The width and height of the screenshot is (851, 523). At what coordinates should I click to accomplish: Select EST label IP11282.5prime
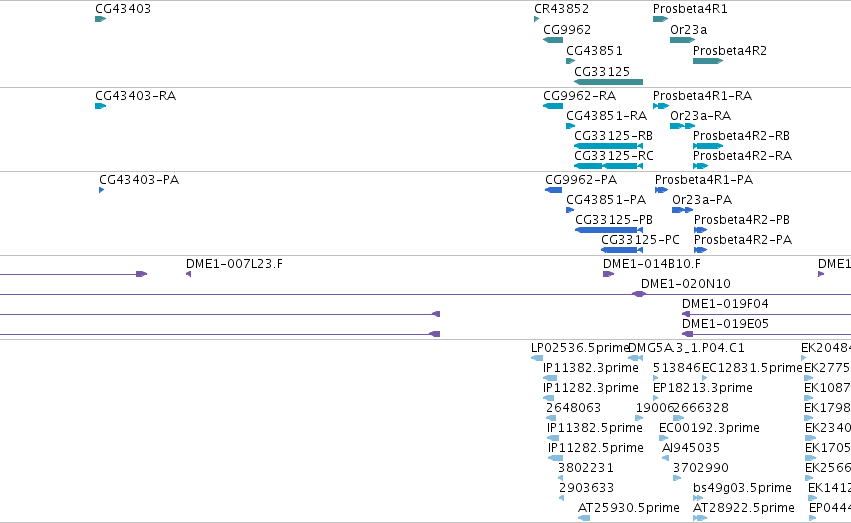[x=595, y=448]
